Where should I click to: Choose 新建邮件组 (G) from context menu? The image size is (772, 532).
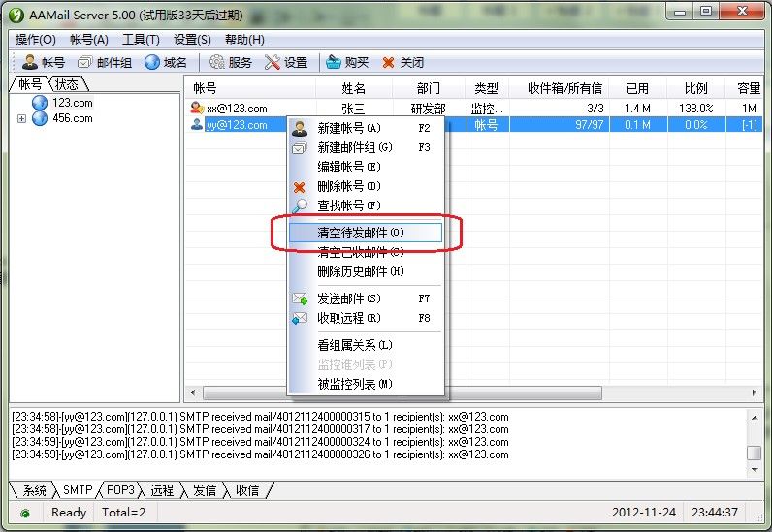pyautogui.click(x=366, y=147)
